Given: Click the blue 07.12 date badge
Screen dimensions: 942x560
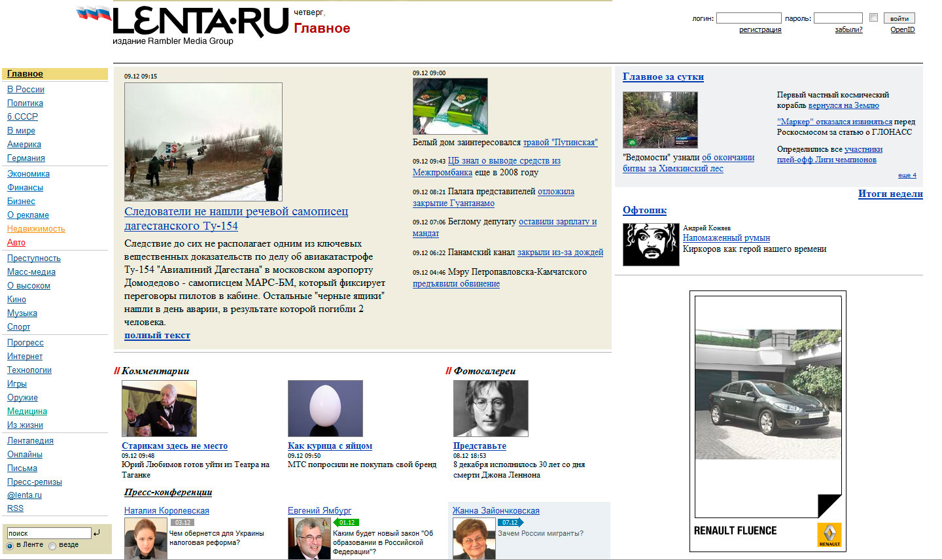Looking at the screenshot, I should (x=510, y=522).
